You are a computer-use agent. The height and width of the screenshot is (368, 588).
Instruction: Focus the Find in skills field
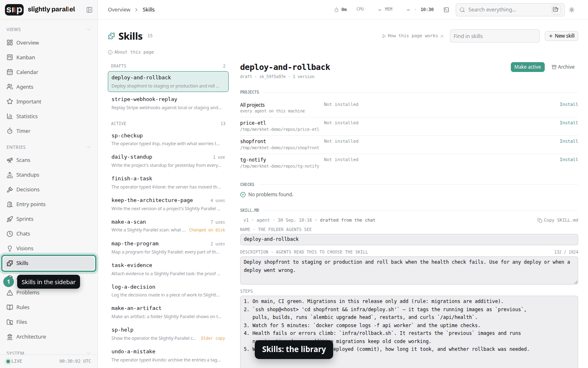pos(494,36)
